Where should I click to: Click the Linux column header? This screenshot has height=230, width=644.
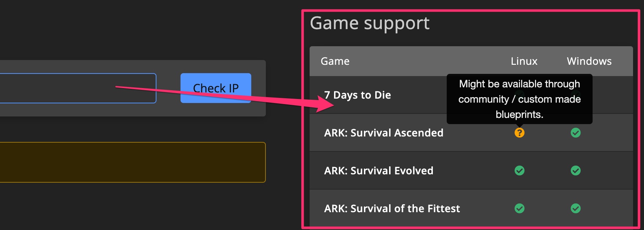524,61
